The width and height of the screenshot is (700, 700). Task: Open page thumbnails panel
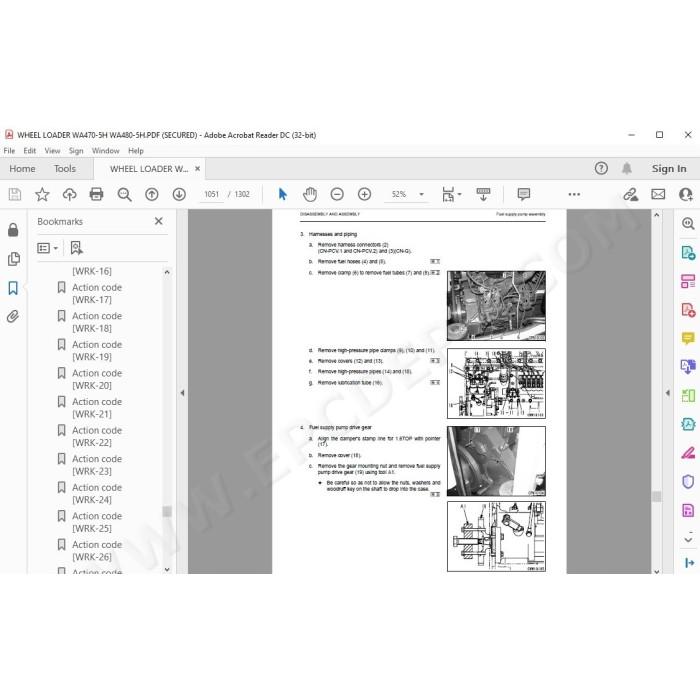point(13,259)
